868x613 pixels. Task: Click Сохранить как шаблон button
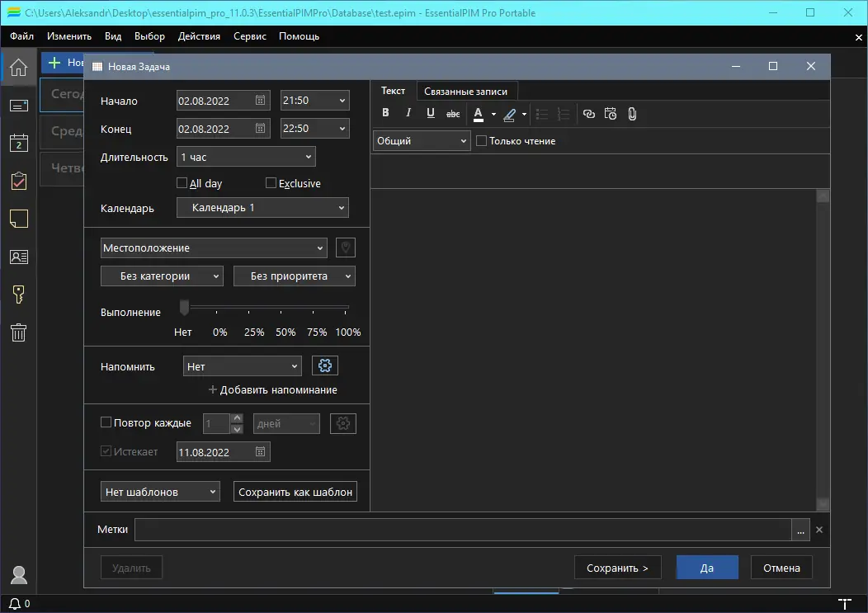click(295, 491)
